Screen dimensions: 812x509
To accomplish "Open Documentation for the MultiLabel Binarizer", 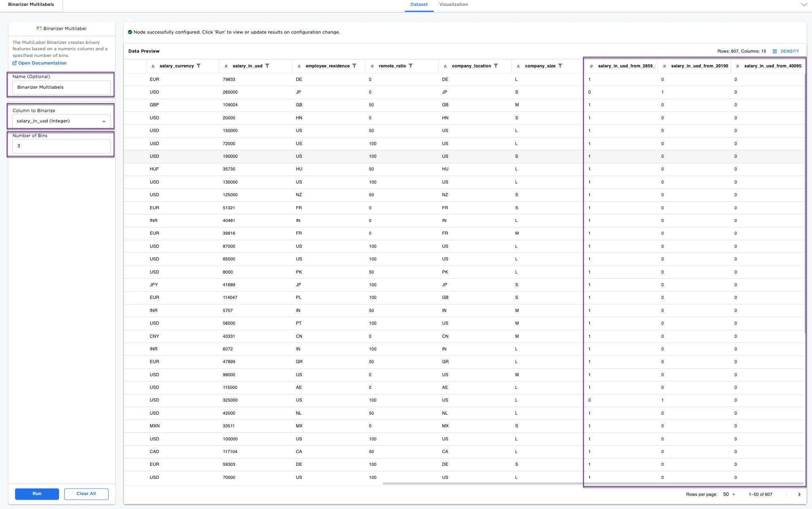I will 40,63.
